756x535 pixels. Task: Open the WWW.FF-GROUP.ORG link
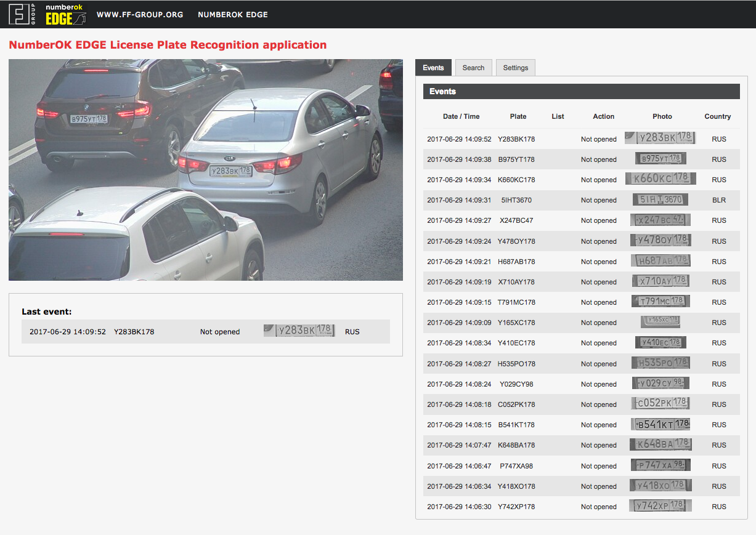tap(140, 14)
